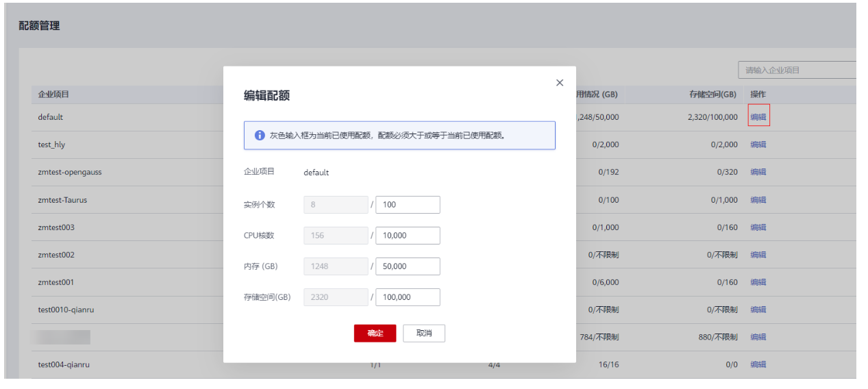Focus the 实例个数 quota field showing 100
This screenshot has height=389, width=868.
408,205
